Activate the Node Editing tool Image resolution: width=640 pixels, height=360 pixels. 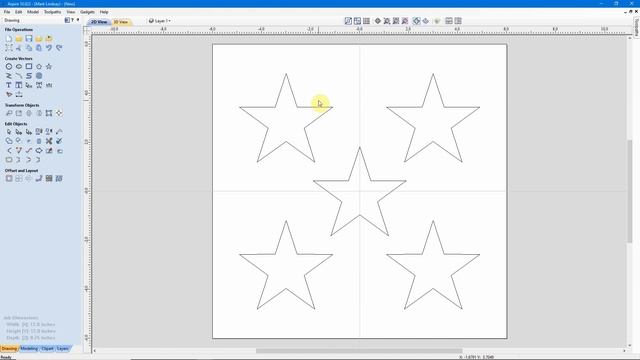tap(19, 131)
